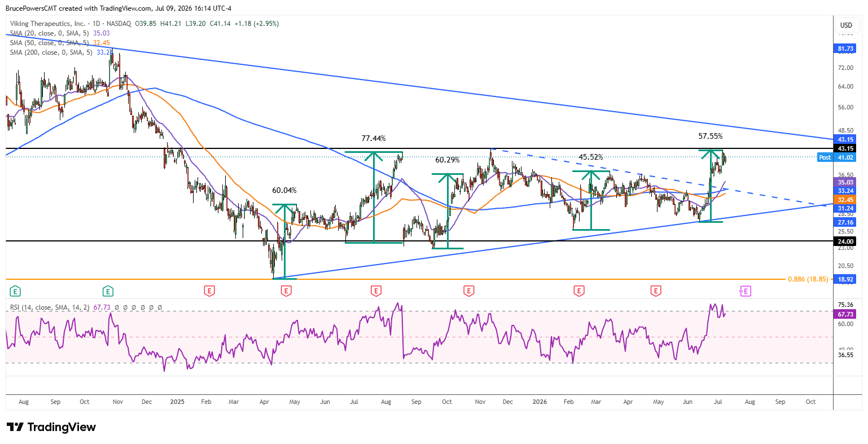Click the SMA 50 indicator legend
The height and width of the screenshot is (444, 868).
[60, 43]
